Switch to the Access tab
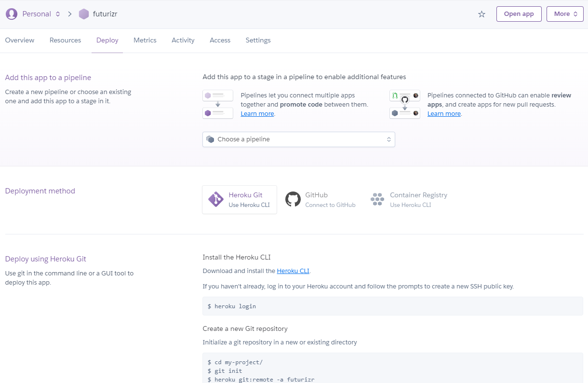The width and height of the screenshot is (588, 383). coord(220,41)
